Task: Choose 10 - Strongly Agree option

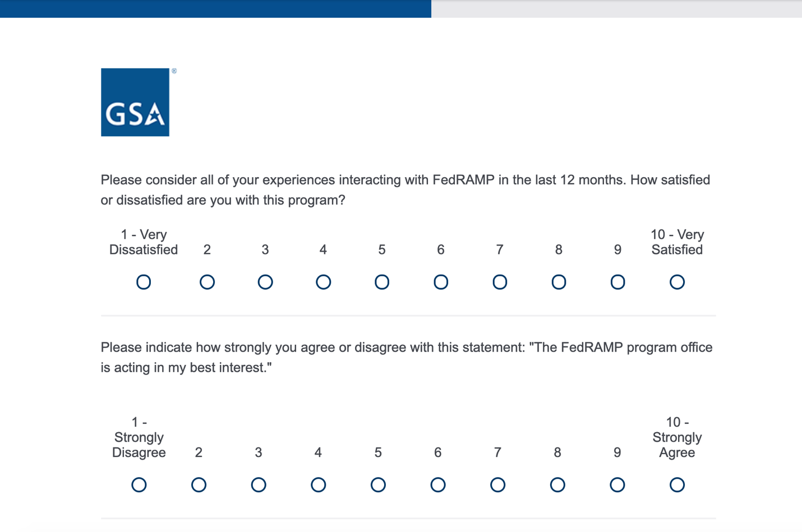Action: 677,485
